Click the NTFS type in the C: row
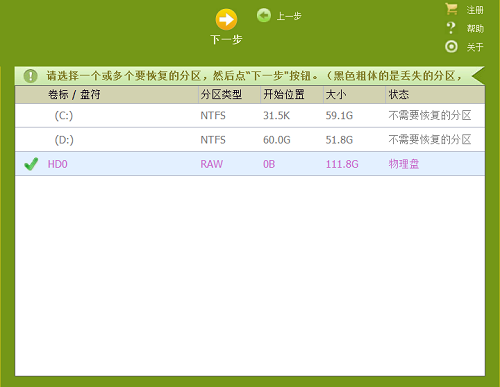 click(x=213, y=116)
